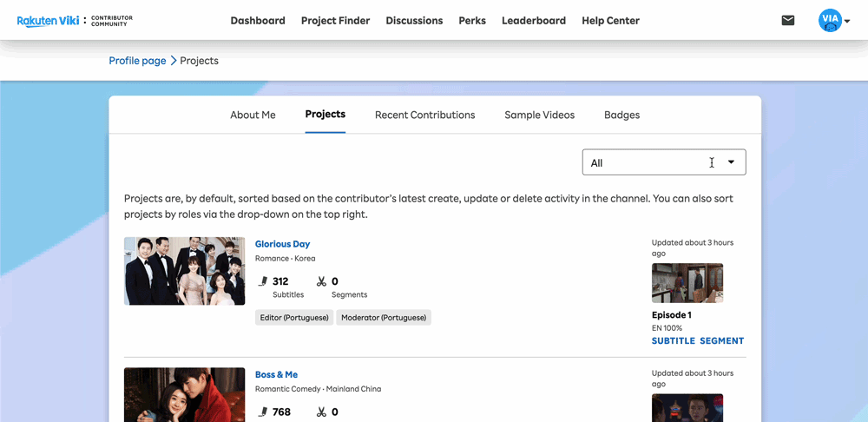Open the Glorious Day project title link
This screenshot has width=868, height=422.
pyautogui.click(x=282, y=244)
